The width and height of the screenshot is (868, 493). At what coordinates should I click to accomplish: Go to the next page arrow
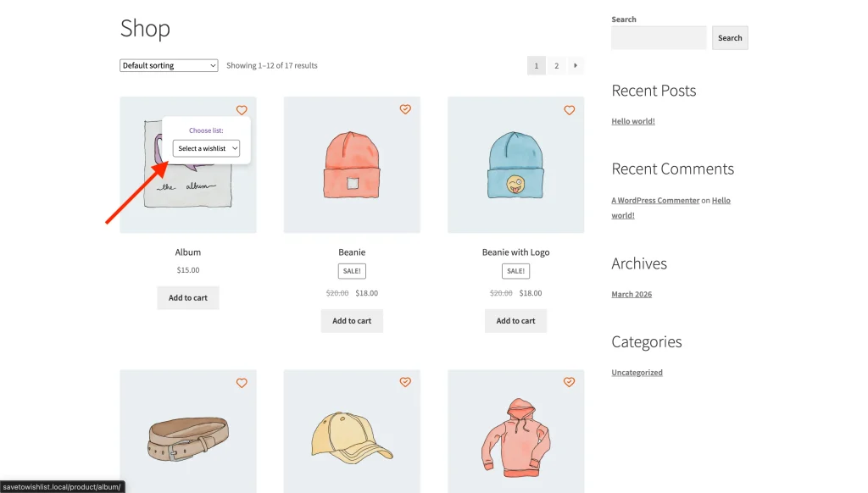coord(576,65)
